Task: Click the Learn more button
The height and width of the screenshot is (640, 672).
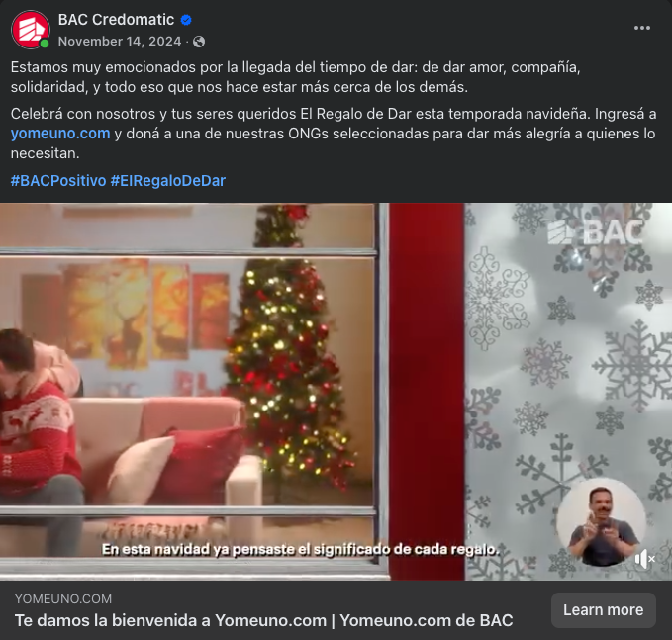Action: (603, 610)
